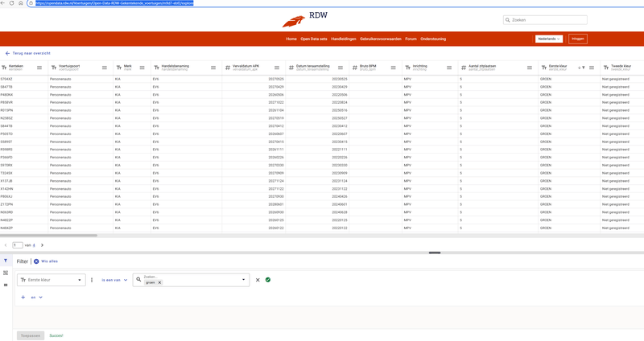
Task: Click the Toepassen button
Action: pos(31,335)
